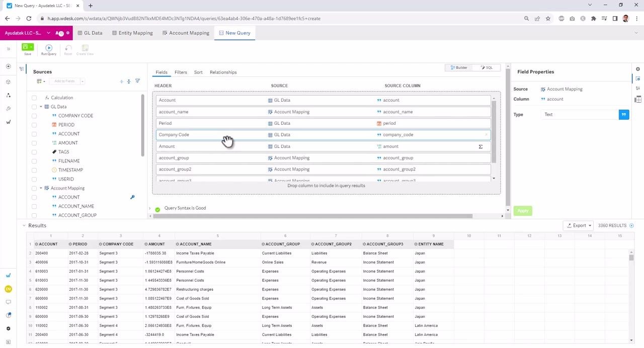Check the USERID field checkbox
The width and height of the screenshot is (644, 348).
point(34,179)
